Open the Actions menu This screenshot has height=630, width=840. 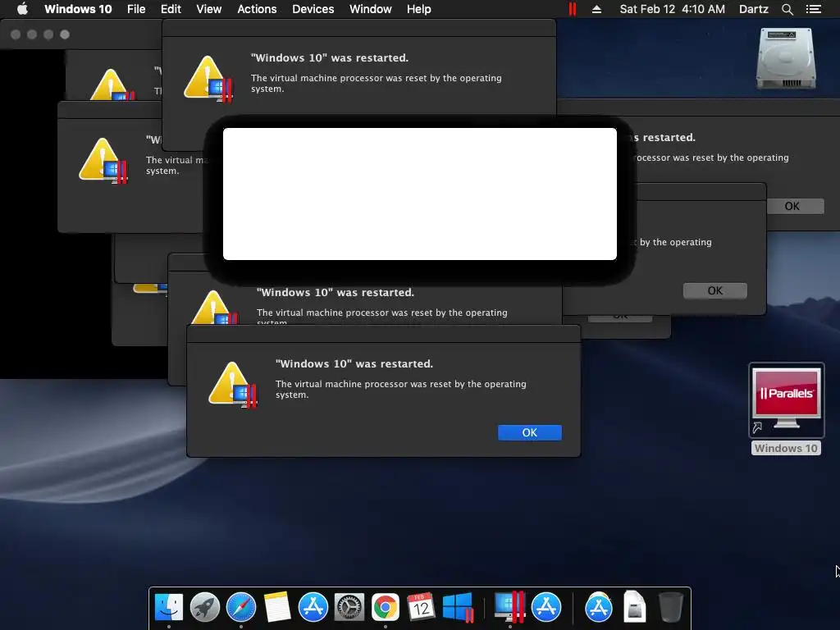[x=257, y=9]
